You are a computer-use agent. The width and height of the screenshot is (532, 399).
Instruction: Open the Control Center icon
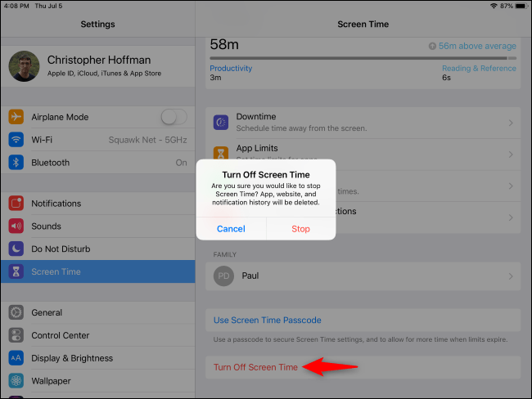click(16, 335)
